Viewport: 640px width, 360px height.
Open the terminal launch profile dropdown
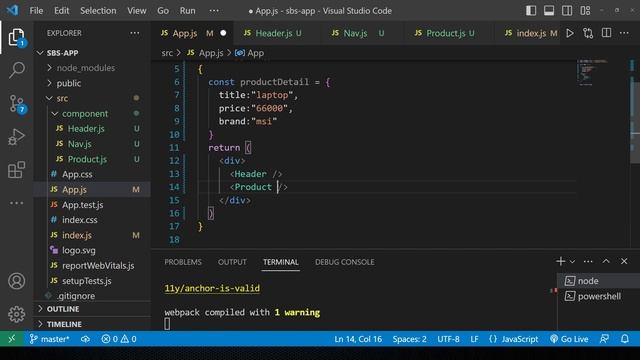coord(572,262)
